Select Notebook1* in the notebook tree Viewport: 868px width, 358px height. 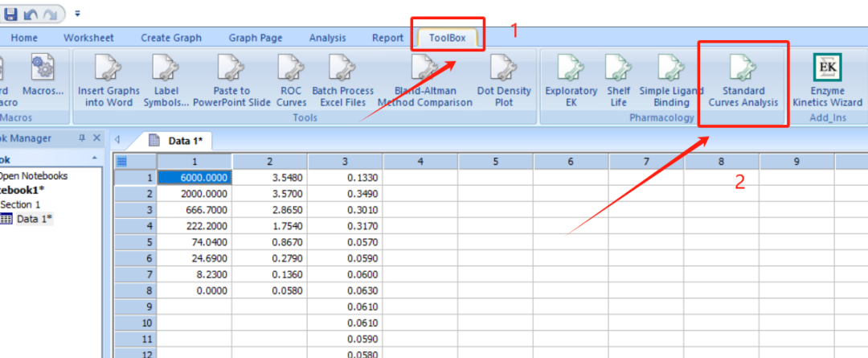pos(23,190)
